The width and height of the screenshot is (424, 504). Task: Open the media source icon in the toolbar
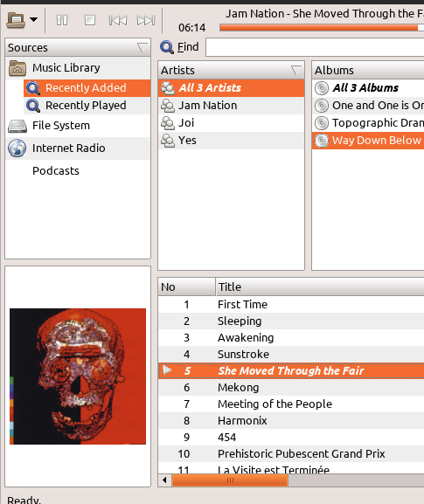16,20
